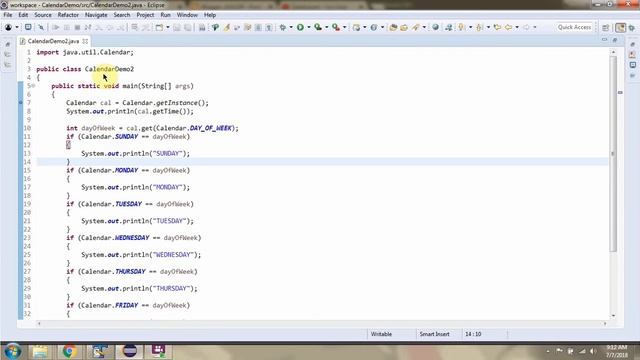The height and width of the screenshot is (360, 640).
Task: Open File Explorer from the taskbar
Action: [x=40, y=351]
